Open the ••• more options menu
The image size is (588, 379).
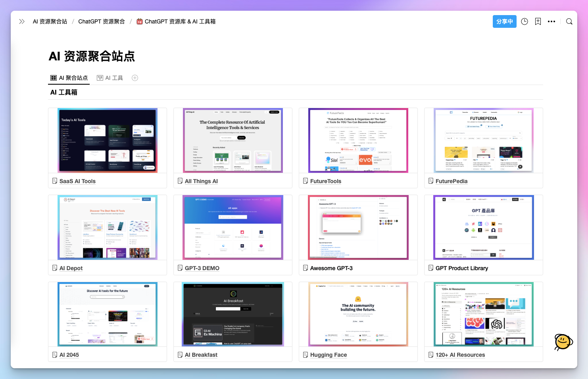[551, 21]
